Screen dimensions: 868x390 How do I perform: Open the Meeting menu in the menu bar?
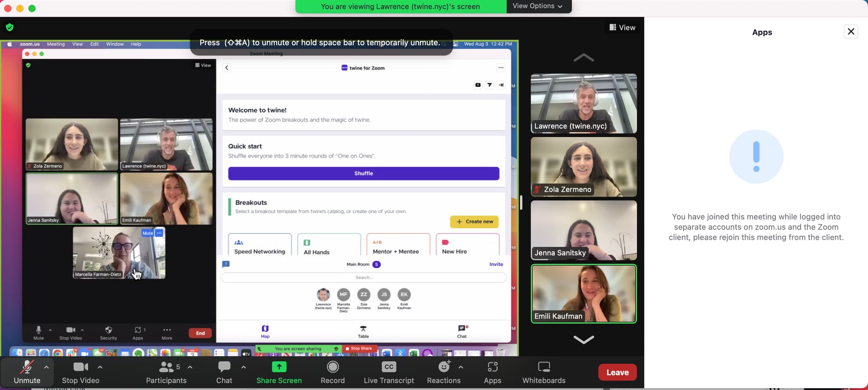56,44
